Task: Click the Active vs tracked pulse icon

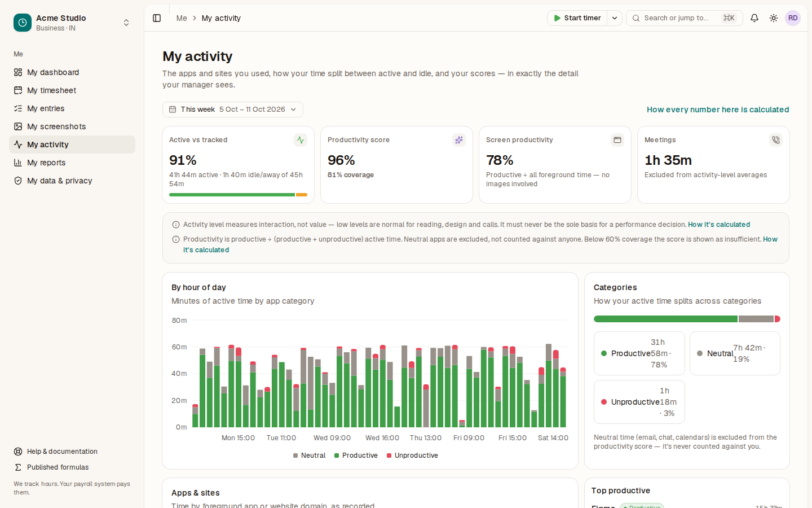Action: 301,140
